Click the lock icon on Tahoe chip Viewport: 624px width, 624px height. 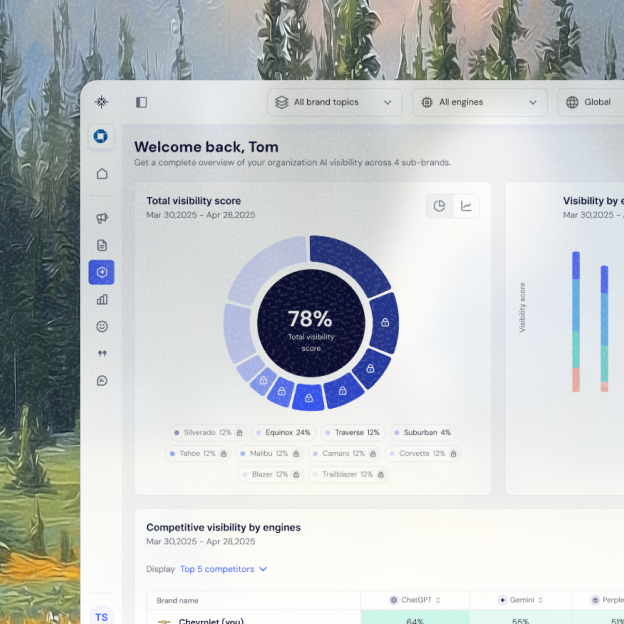coord(223,454)
